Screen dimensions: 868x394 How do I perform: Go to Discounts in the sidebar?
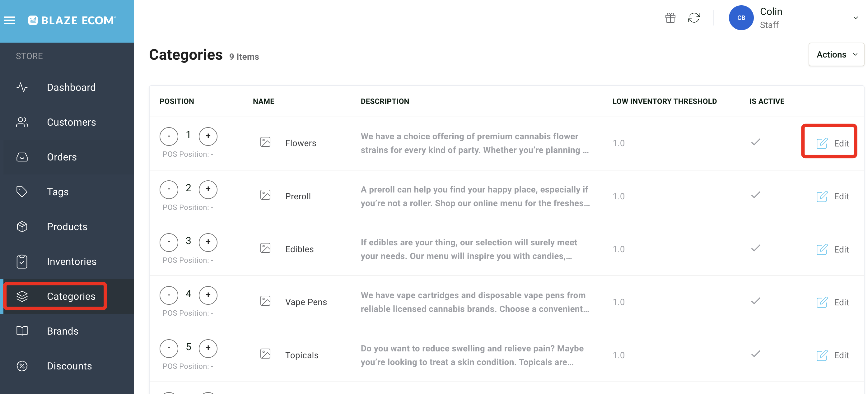pos(69,366)
